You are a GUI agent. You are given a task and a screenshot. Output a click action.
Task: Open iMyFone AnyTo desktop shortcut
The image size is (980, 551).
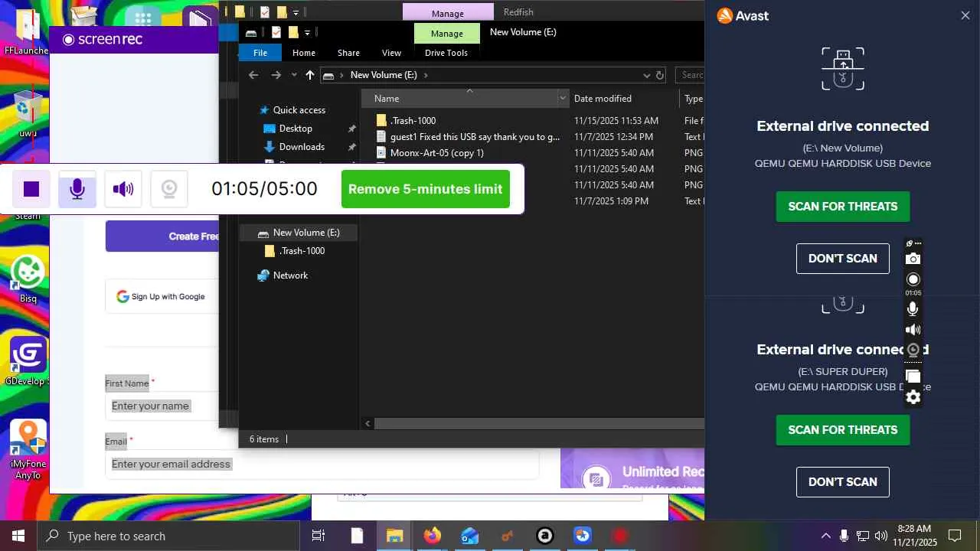click(28, 450)
